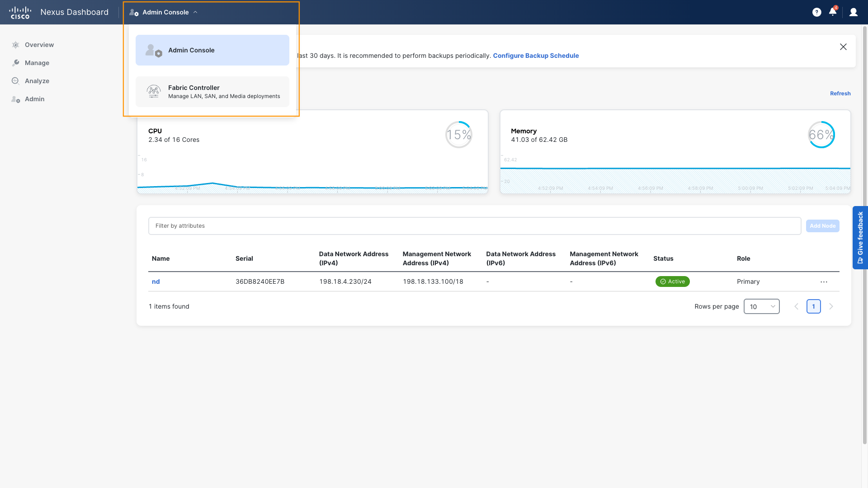Screen dimensions: 868x488
Task: Go to page 1 of results
Action: coord(814,306)
